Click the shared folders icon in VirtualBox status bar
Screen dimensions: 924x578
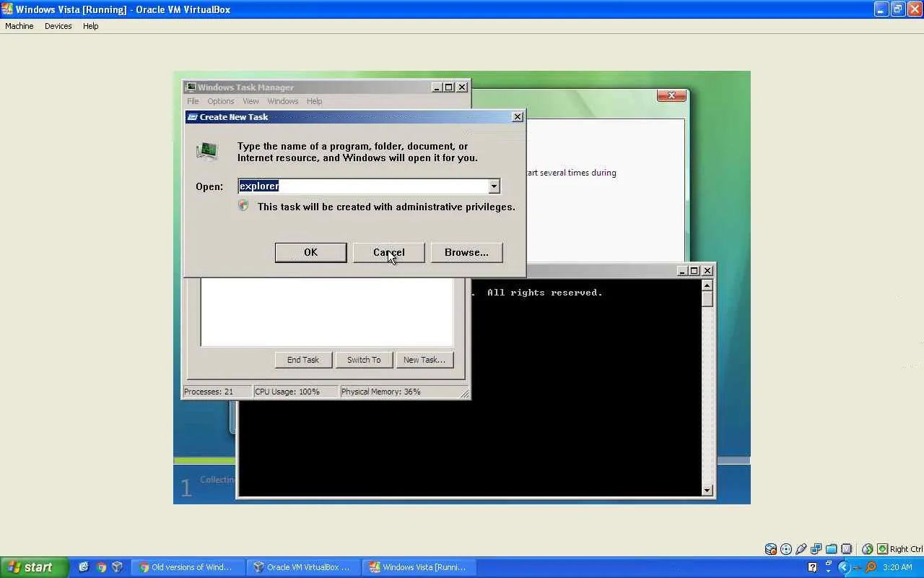point(832,549)
